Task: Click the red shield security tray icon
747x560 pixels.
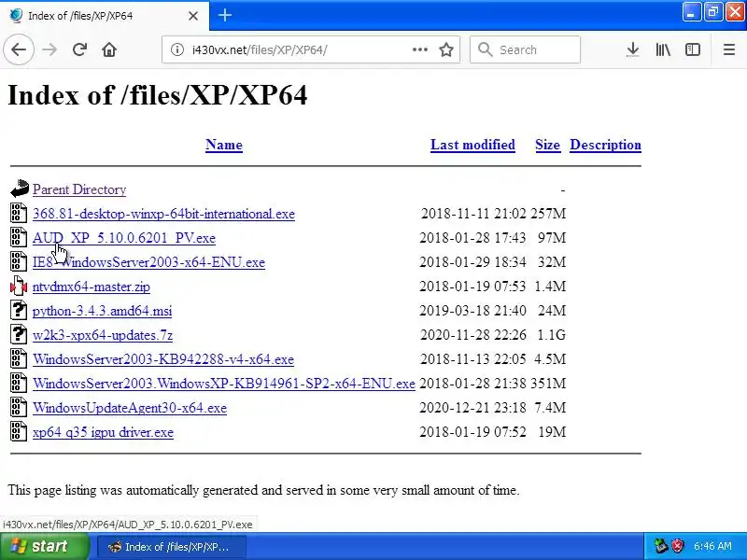Action: [678, 546]
